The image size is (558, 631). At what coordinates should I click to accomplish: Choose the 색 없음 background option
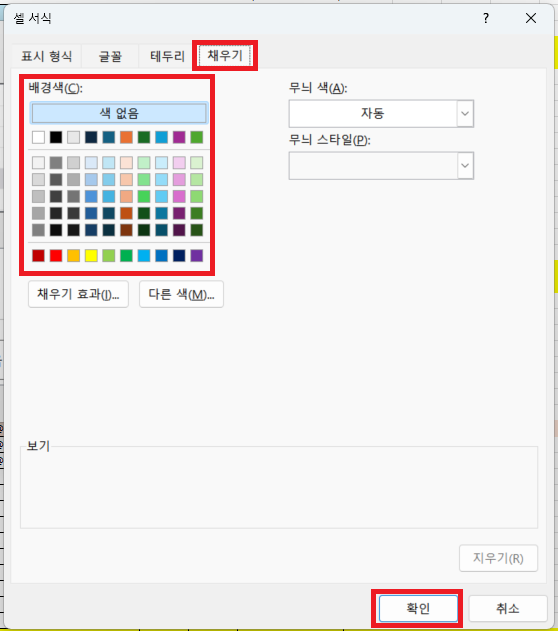[119, 113]
